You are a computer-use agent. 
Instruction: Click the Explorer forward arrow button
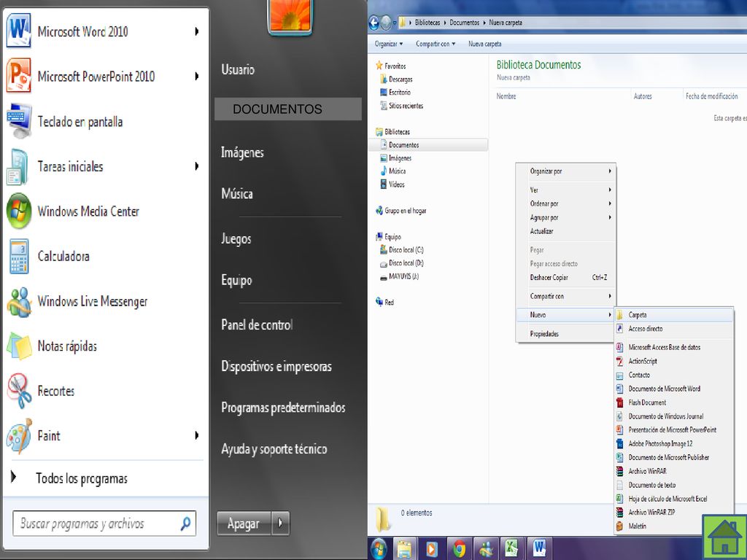[x=386, y=23]
